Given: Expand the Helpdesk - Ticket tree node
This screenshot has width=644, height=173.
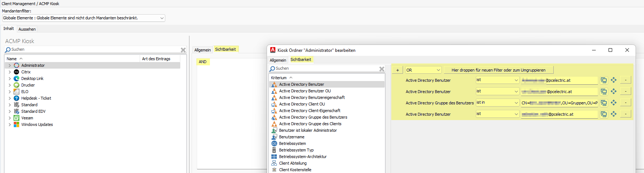Looking at the screenshot, I should (x=10, y=98).
